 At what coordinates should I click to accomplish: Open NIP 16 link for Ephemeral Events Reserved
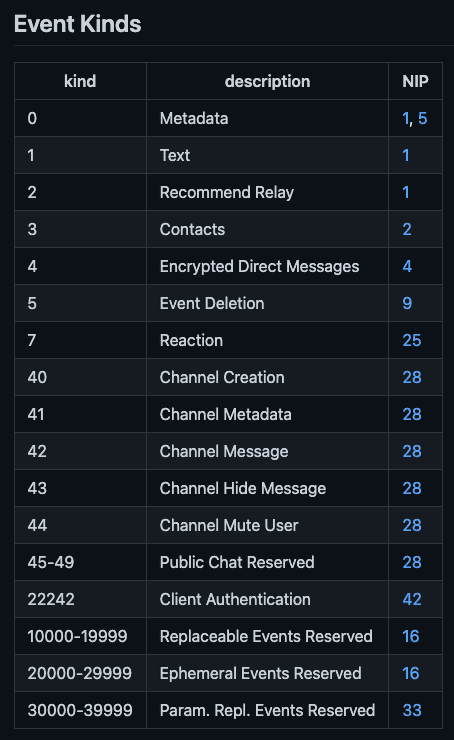[x=411, y=673]
